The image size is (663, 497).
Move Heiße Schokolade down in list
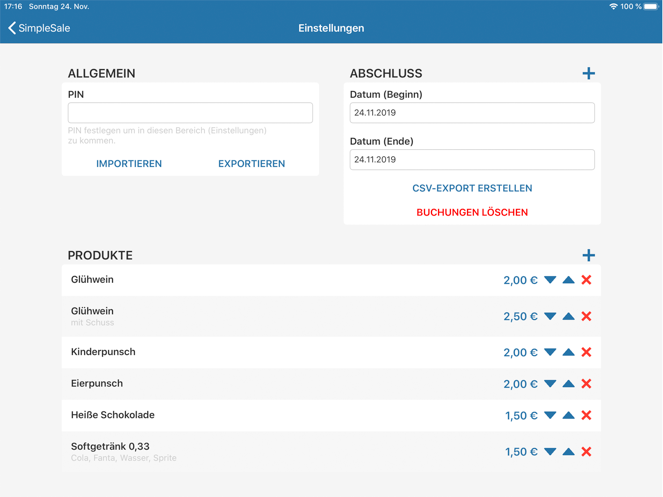pos(550,415)
